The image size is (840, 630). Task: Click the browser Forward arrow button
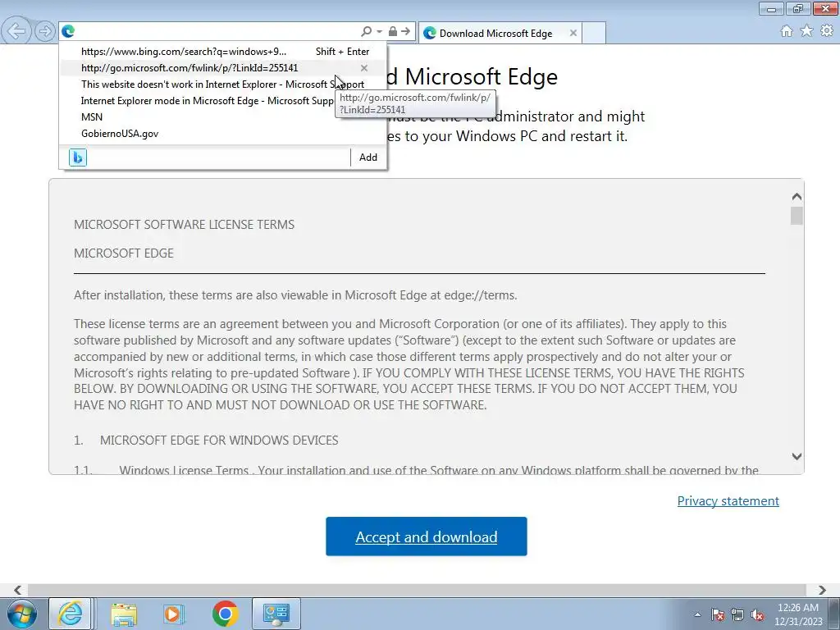click(x=45, y=31)
